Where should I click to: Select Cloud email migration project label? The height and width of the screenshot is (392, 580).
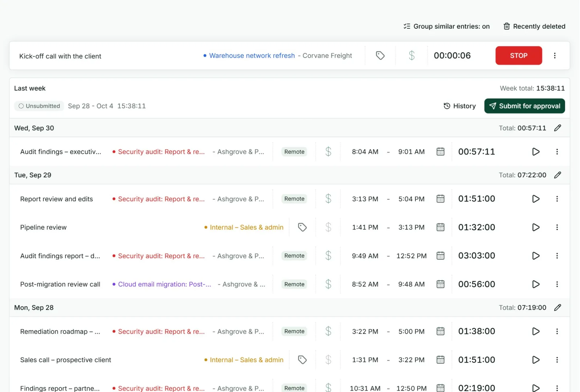(162, 284)
